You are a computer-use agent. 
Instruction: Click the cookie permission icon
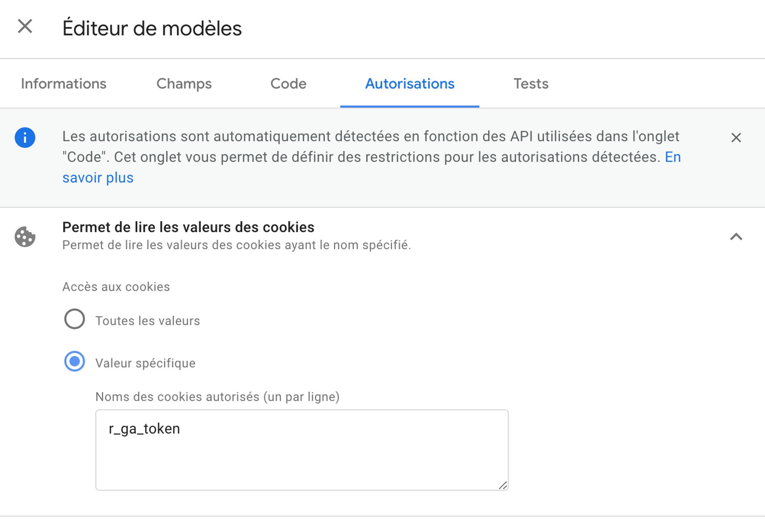point(25,237)
